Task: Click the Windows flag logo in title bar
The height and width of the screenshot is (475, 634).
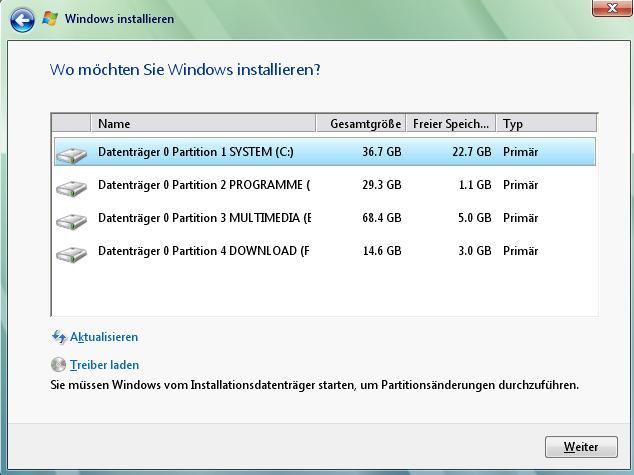Action: (x=50, y=19)
